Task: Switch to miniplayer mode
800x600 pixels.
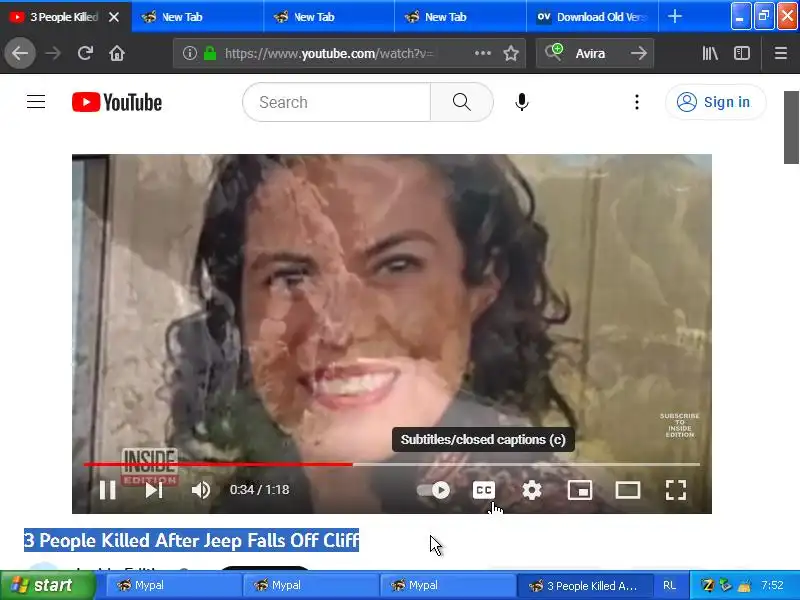Action: (580, 490)
